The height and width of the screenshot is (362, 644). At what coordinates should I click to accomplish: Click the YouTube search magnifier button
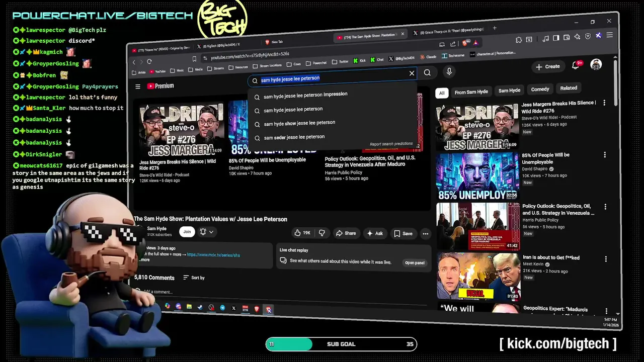[x=427, y=72]
